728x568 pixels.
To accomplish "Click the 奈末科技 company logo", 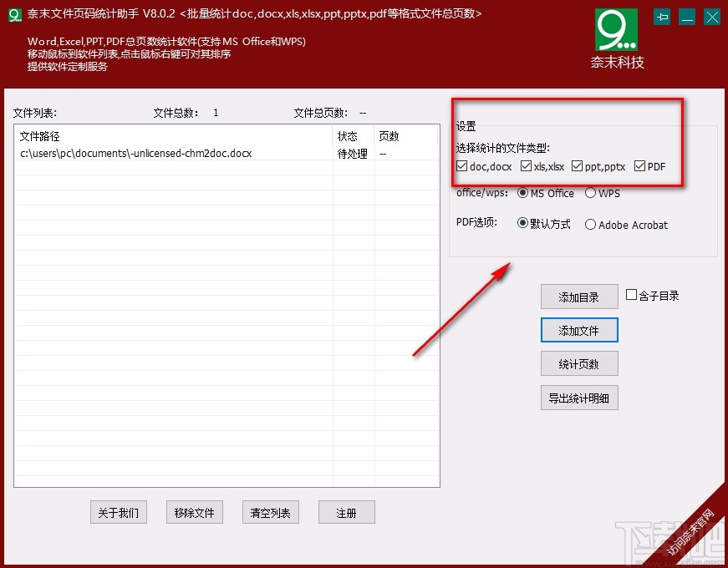I will click(617, 39).
